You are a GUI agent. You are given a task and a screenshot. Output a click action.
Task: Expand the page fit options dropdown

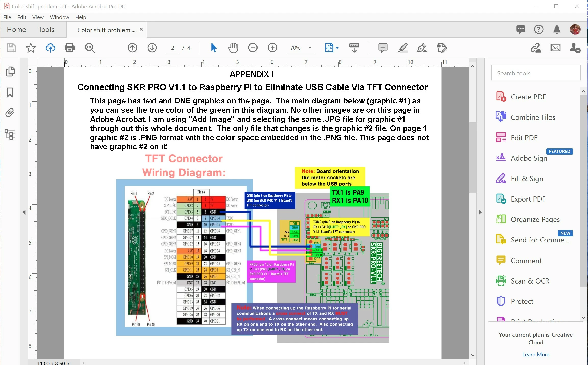click(337, 48)
